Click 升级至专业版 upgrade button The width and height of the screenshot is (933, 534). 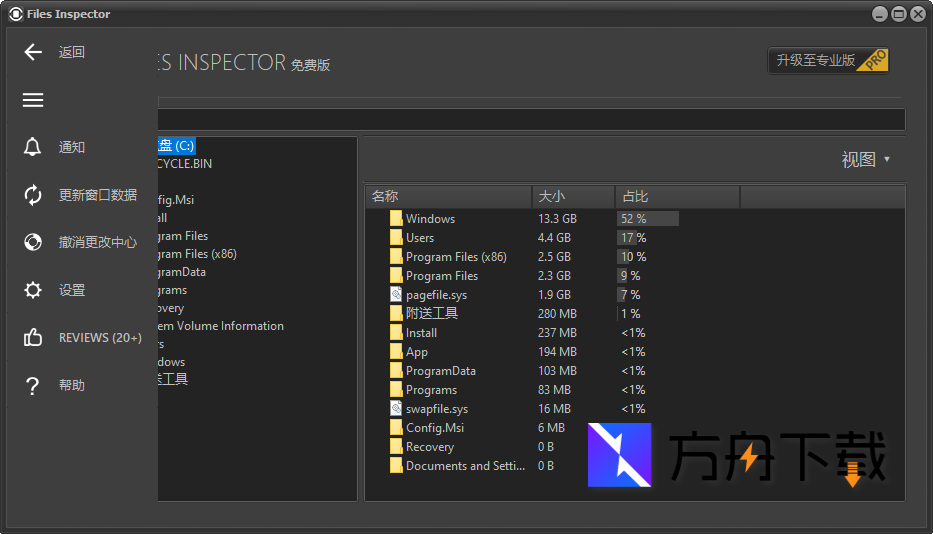(828, 61)
